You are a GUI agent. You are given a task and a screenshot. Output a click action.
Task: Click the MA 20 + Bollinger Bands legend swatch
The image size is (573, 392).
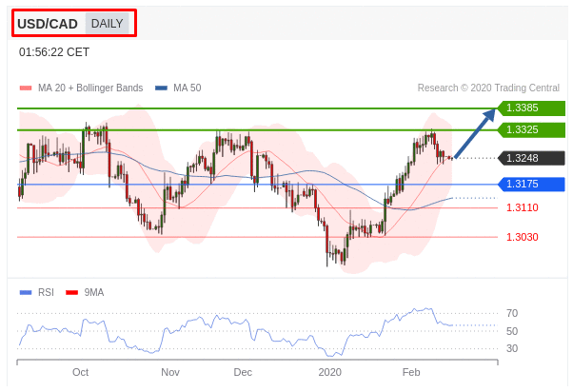pyautogui.click(x=26, y=88)
